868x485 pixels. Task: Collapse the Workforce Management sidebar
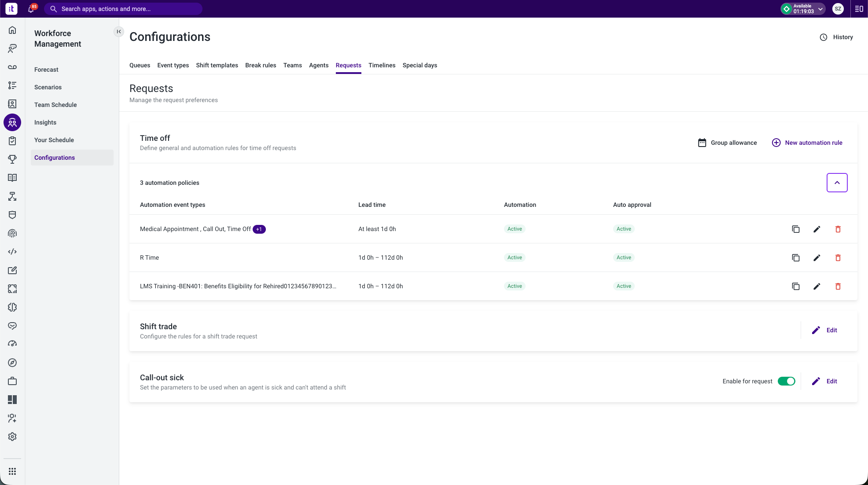point(119,32)
